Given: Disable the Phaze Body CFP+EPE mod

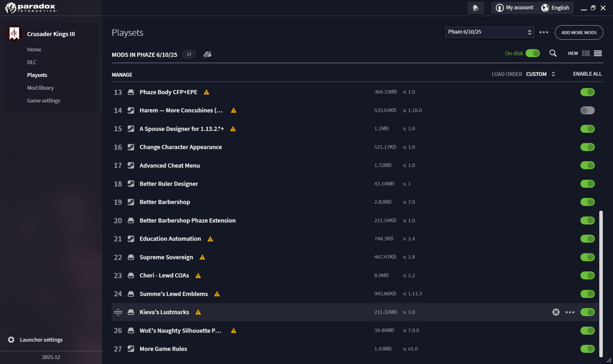Looking at the screenshot, I should (587, 92).
